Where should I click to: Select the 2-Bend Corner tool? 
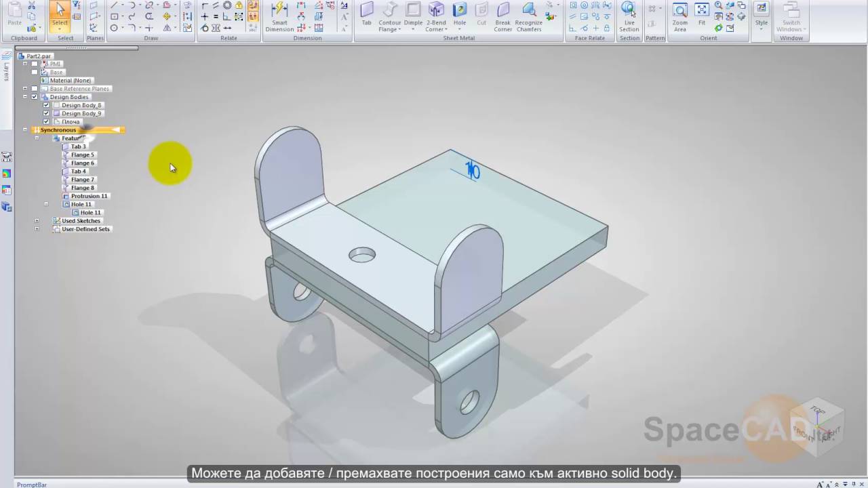(x=435, y=18)
